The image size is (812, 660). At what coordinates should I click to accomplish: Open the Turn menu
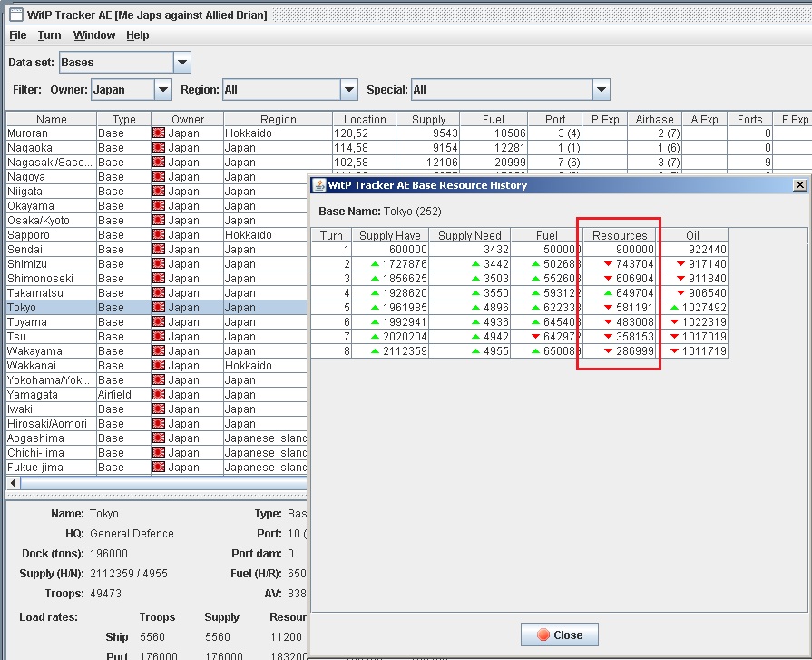pos(49,35)
